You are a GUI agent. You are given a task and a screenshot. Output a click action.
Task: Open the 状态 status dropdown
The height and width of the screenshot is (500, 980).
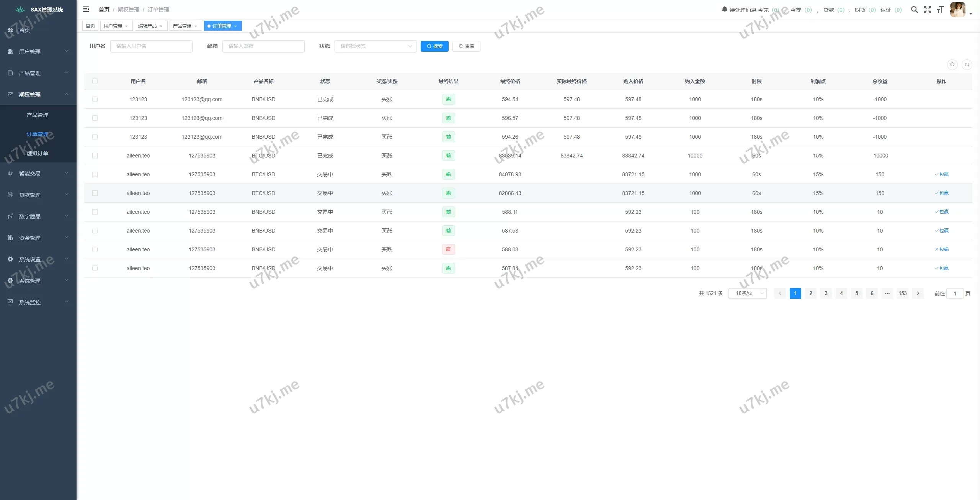[x=375, y=46]
